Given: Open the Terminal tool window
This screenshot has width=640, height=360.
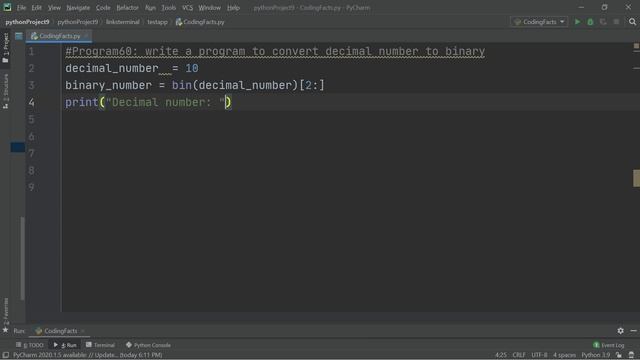Looking at the screenshot, I should 100,345.
